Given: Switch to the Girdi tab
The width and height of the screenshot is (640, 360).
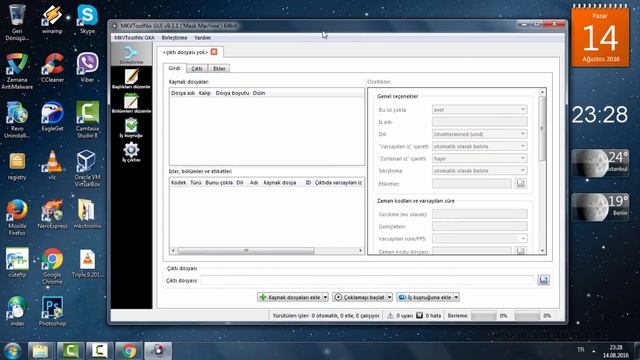Looking at the screenshot, I should (174, 68).
